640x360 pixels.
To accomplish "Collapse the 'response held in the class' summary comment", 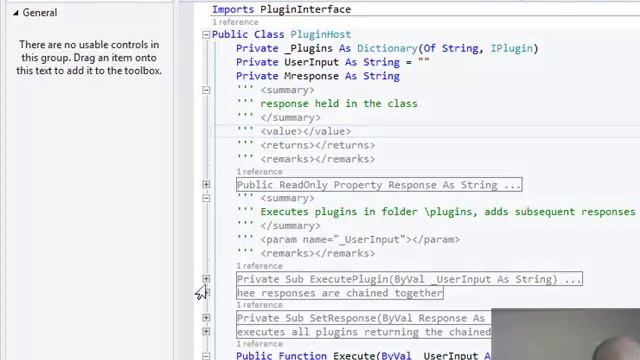I will coord(206,90).
